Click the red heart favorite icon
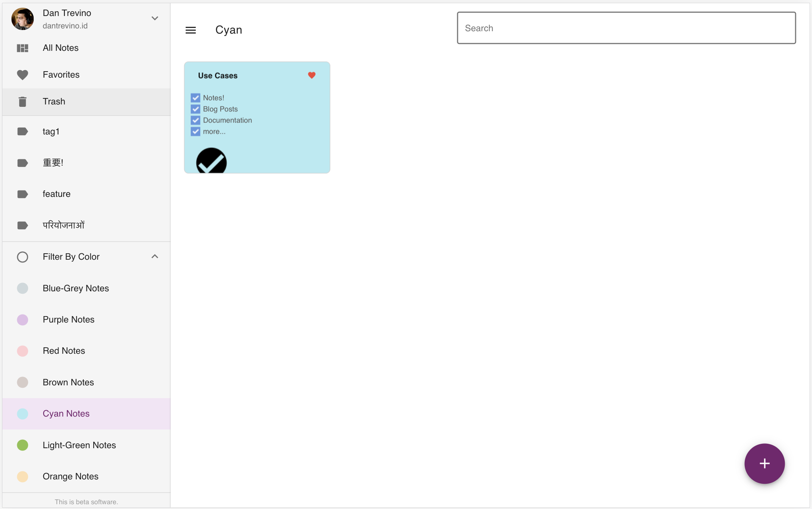This screenshot has height=509, width=812. point(312,75)
